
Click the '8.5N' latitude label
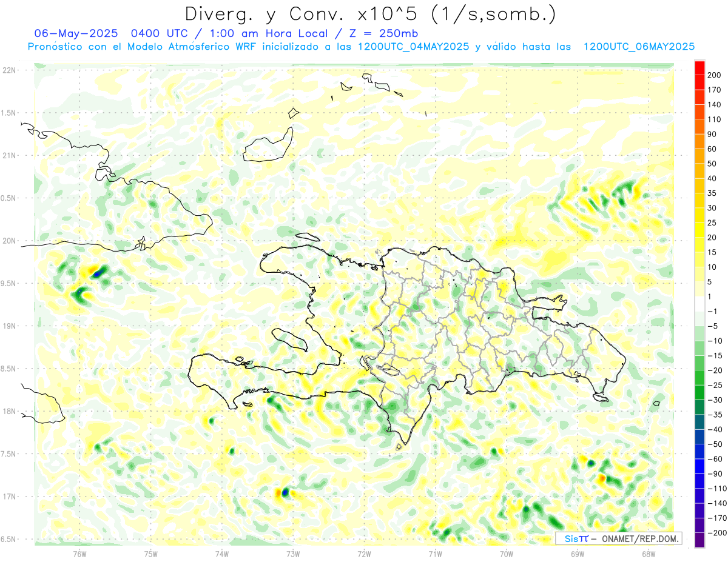[8, 369]
